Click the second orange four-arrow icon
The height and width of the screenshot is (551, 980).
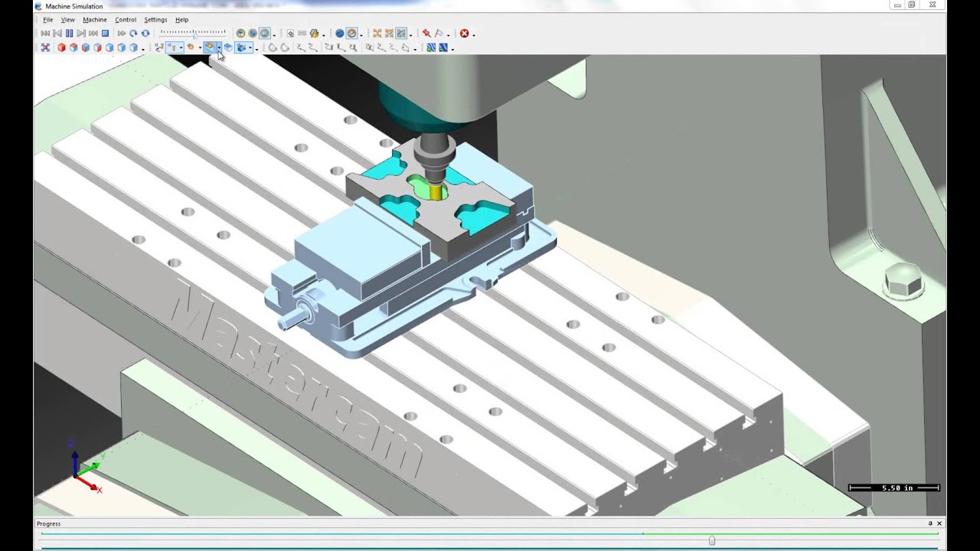[389, 34]
